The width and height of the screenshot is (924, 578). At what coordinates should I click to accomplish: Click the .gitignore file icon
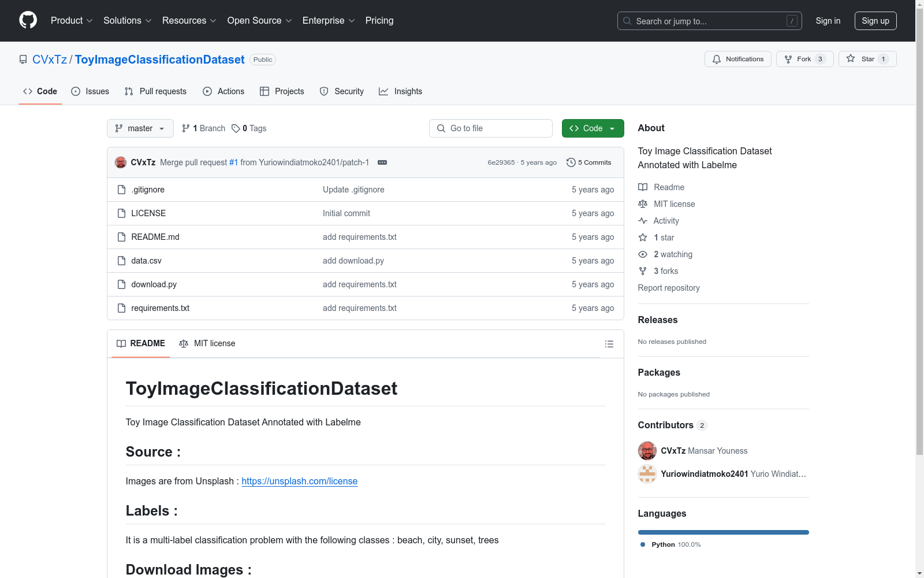pyautogui.click(x=121, y=190)
